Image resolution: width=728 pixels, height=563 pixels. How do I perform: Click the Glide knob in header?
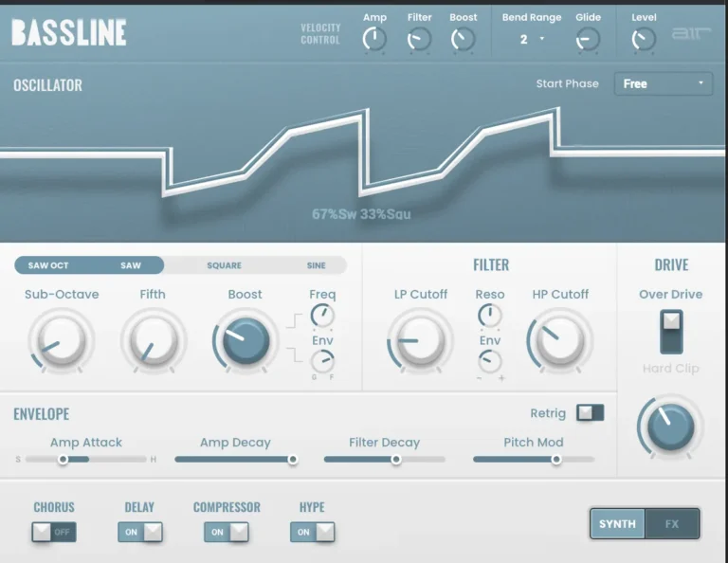click(x=588, y=39)
